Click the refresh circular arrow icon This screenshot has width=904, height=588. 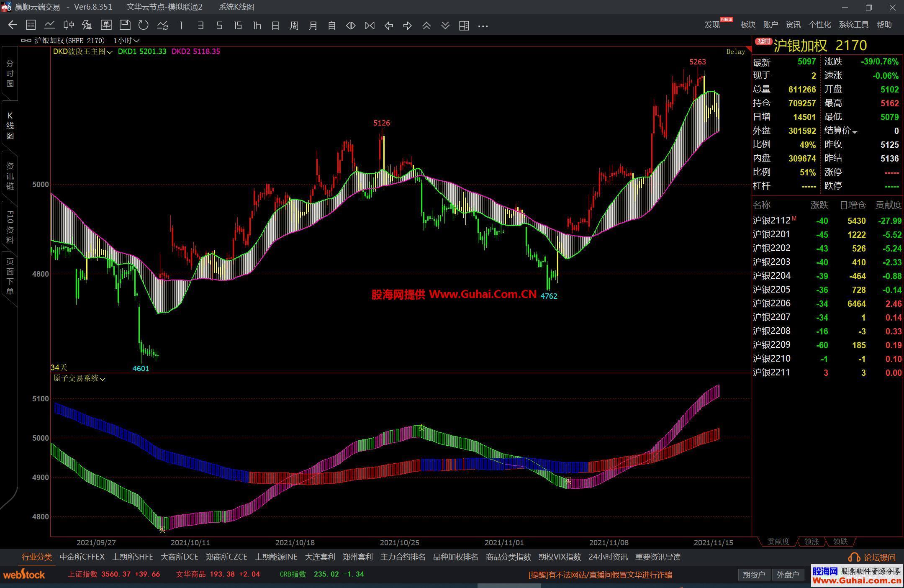(x=144, y=26)
